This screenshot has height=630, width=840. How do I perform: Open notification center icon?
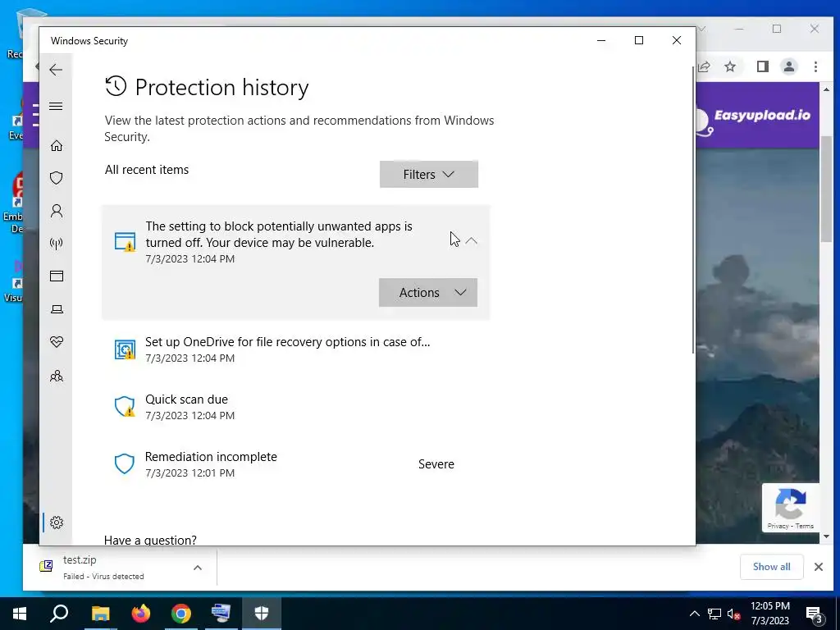(815, 614)
